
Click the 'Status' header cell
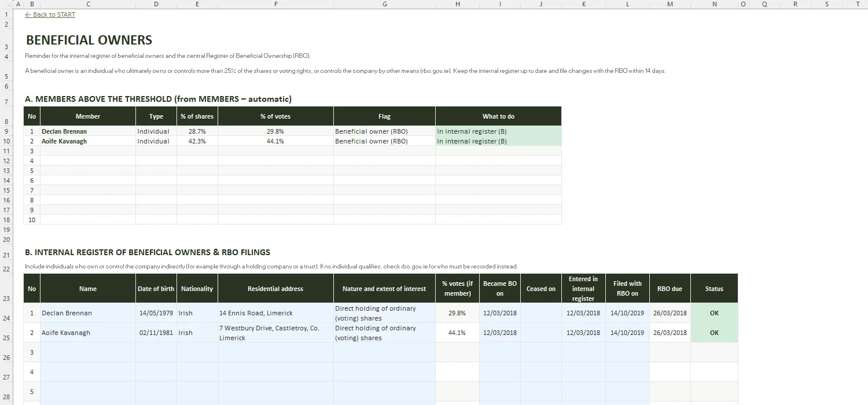pos(714,289)
